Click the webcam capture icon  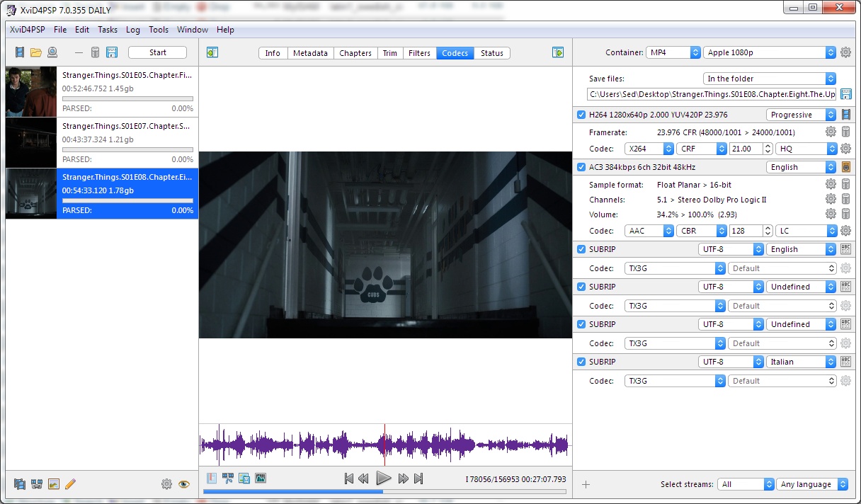tap(52, 52)
